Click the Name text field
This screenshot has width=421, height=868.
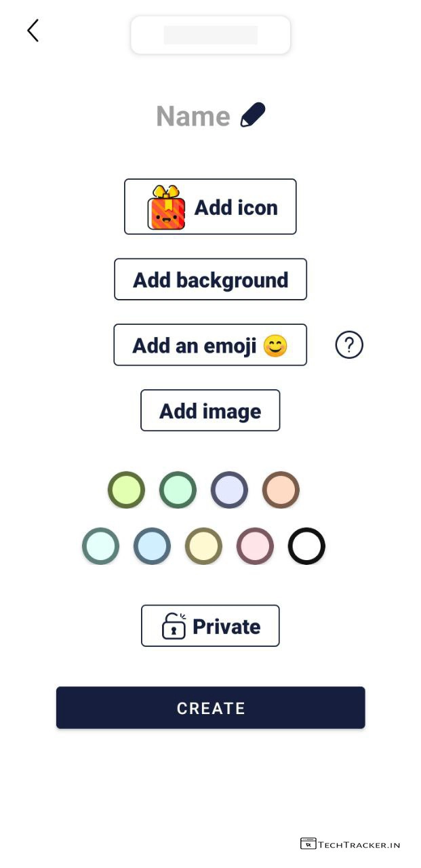193,116
